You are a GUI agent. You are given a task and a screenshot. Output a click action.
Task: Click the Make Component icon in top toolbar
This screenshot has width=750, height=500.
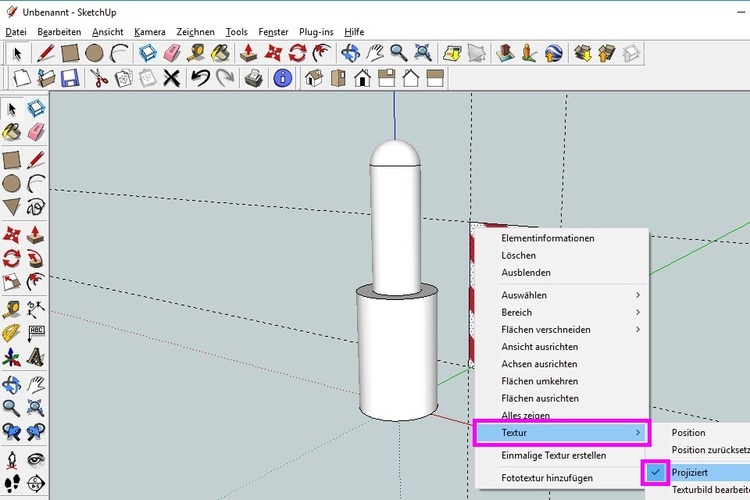tap(148, 53)
